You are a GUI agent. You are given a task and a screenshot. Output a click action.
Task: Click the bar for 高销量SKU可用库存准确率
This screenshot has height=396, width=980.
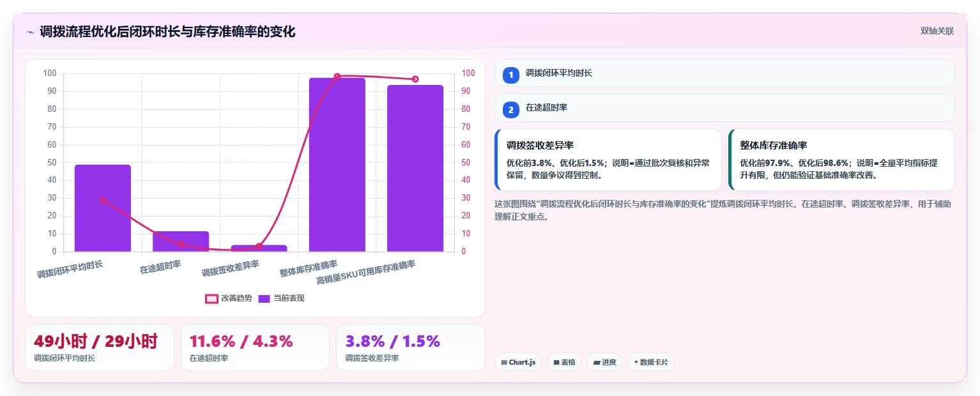(x=415, y=168)
